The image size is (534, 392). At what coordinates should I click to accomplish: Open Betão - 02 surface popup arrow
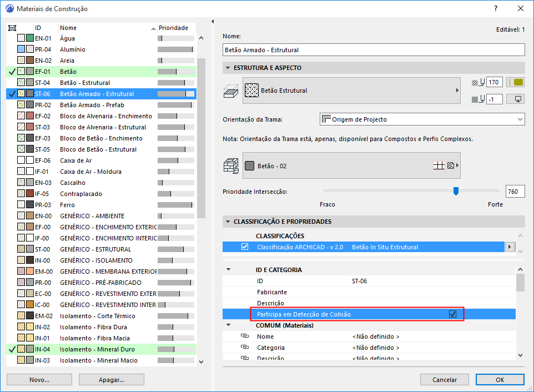coord(457,165)
